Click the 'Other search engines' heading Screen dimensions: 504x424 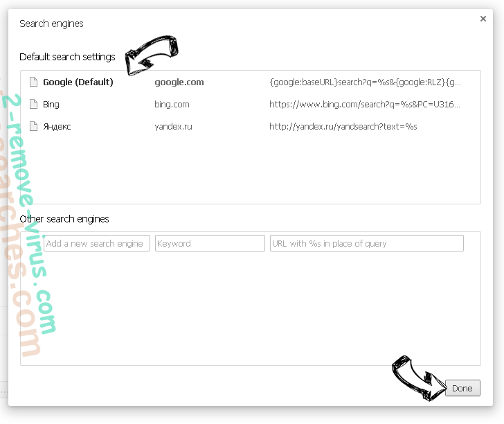pyautogui.click(x=64, y=219)
